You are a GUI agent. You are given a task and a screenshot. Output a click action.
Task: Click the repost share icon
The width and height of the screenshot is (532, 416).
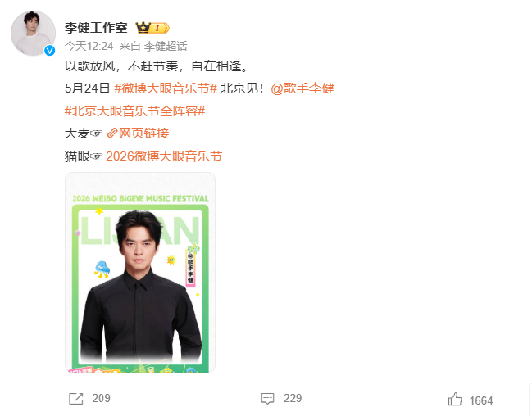76,398
